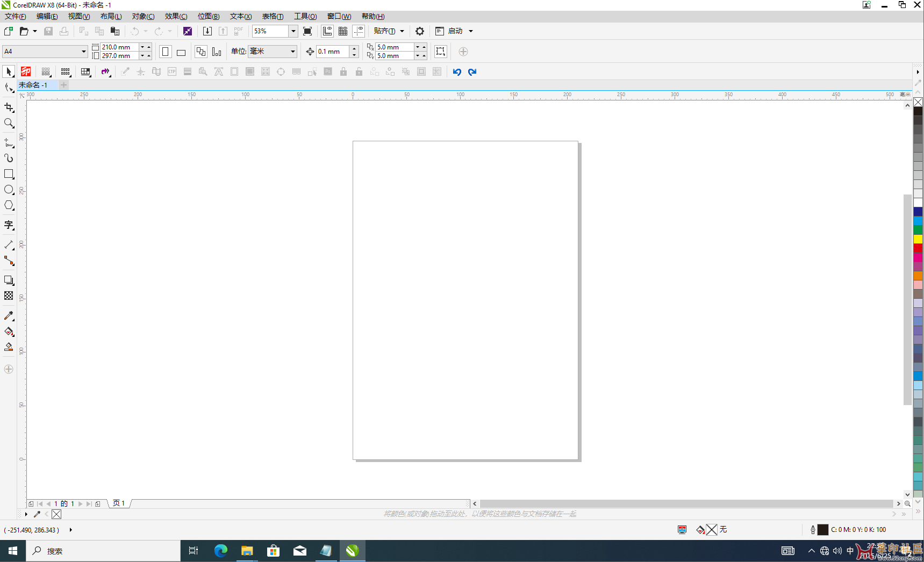Select the Zoom magnifier tool

point(9,123)
